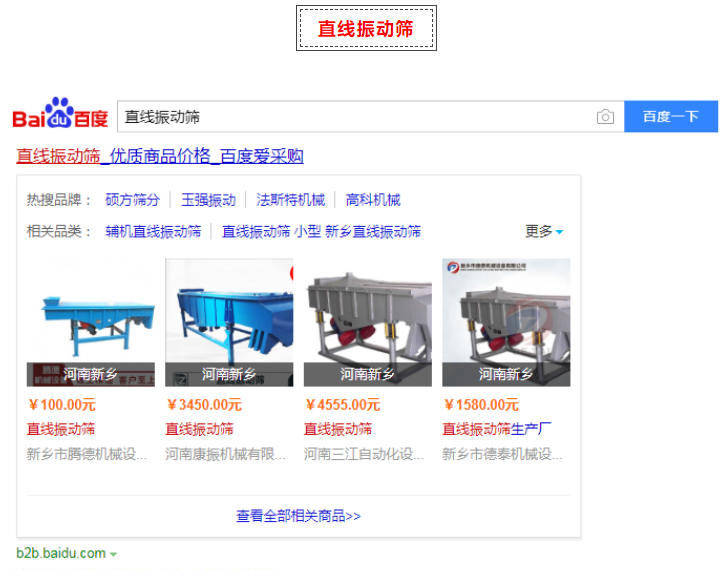Click the green arrow beside b2b.baidu.com
The height and width of the screenshot is (570, 721).
[114, 554]
